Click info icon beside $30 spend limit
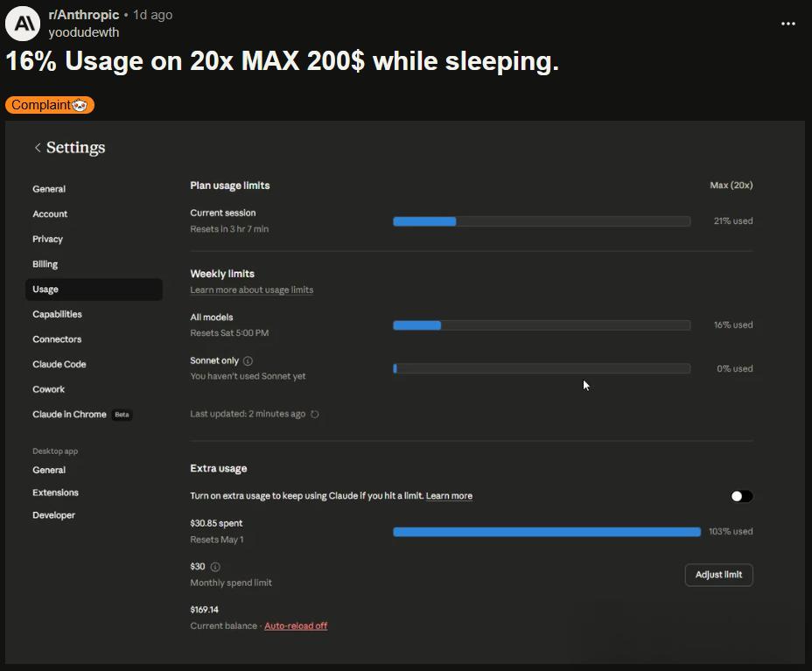Screen dimensions: 812x671 pyautogui.click(x=215, y=567)
